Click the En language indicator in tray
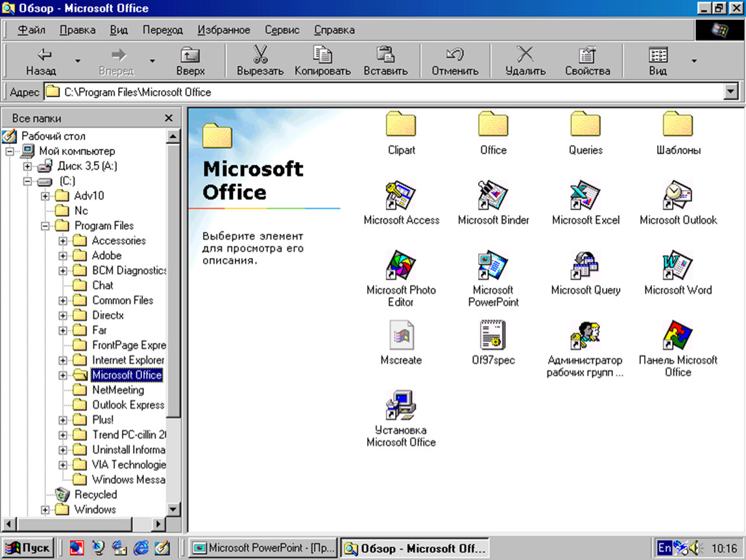 [x=664, y=548]
